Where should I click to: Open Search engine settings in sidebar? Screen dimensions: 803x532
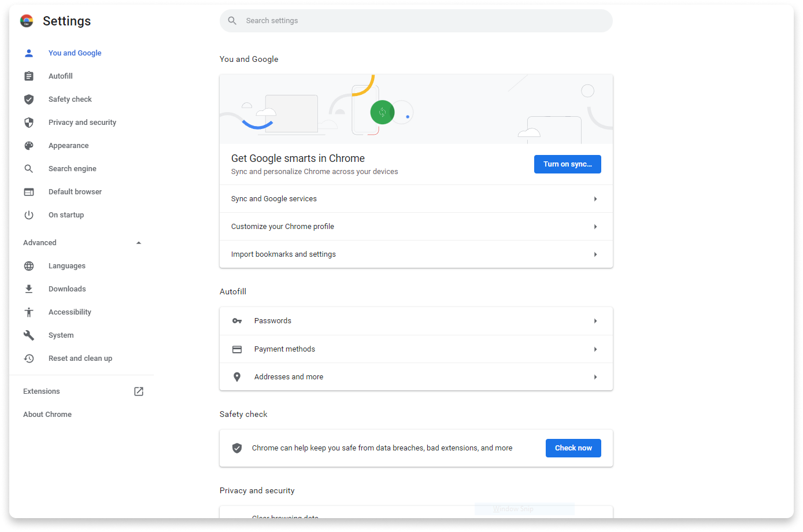[x=72, y=169]
